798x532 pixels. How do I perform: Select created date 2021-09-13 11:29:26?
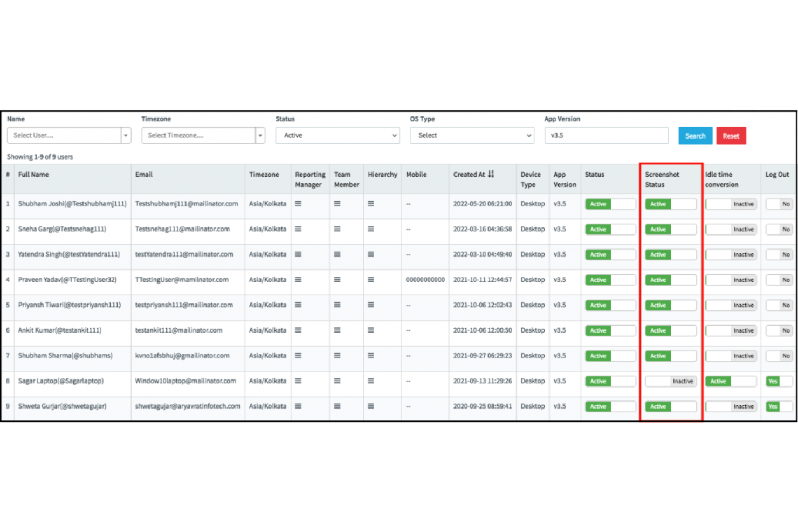pos(483,381)
